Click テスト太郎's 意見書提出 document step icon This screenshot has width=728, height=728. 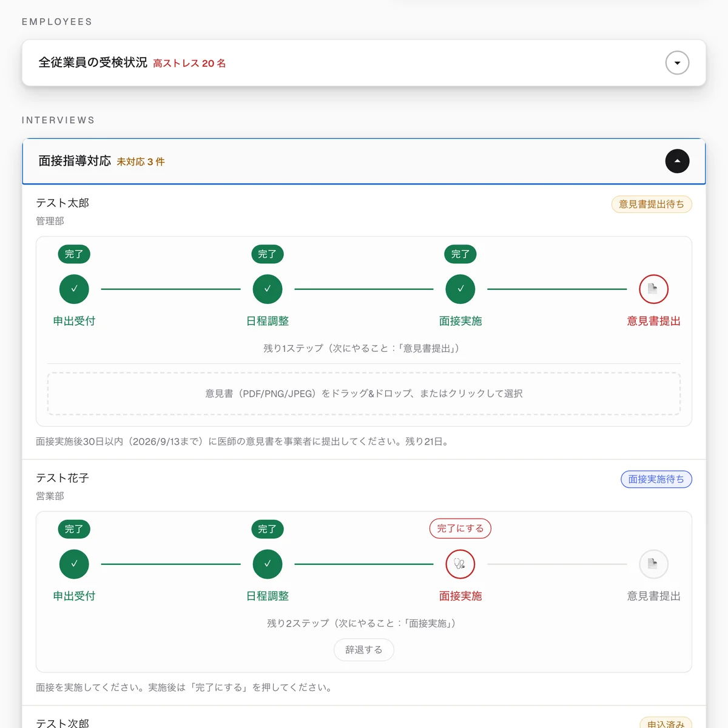(653, 289)
